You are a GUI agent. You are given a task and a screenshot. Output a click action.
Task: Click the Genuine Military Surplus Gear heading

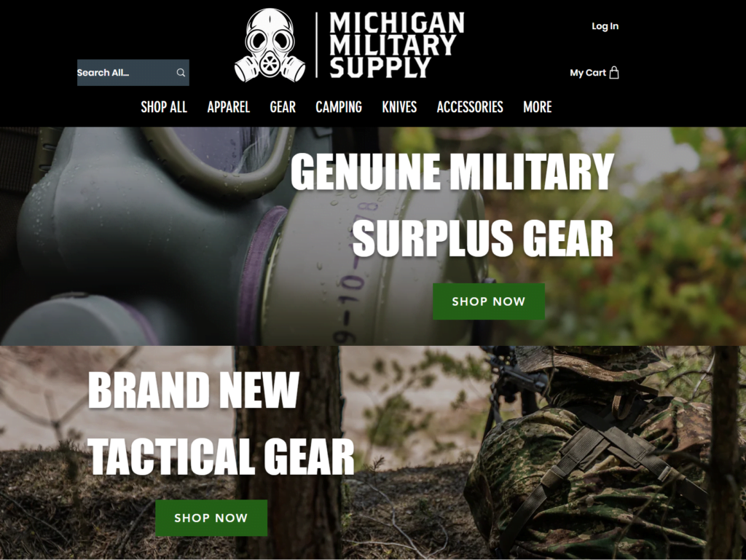coord(452,205)
